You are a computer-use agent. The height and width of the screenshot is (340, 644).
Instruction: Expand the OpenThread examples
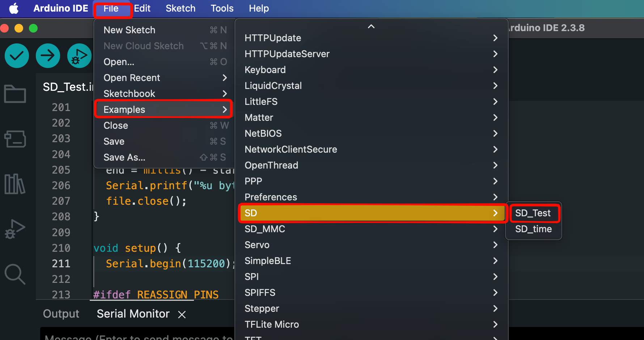[x=372, y=165]
